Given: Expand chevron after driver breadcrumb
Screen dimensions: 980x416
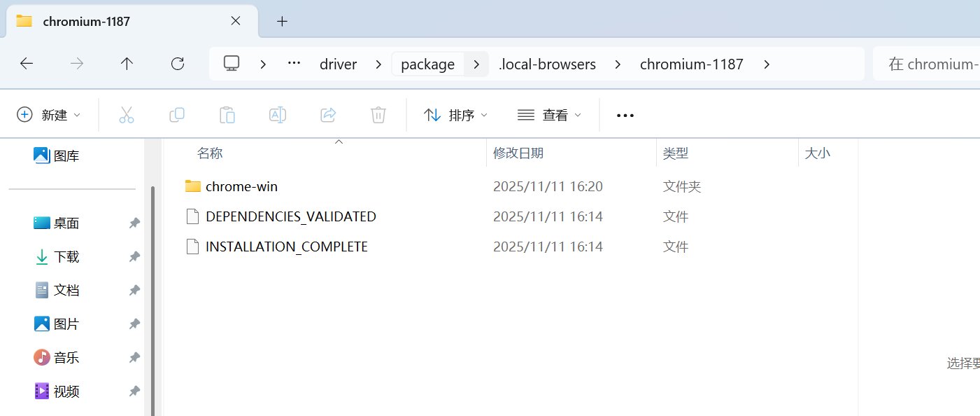Looking at the screenshot, I should pyautogui.click(x=378, y=64).
